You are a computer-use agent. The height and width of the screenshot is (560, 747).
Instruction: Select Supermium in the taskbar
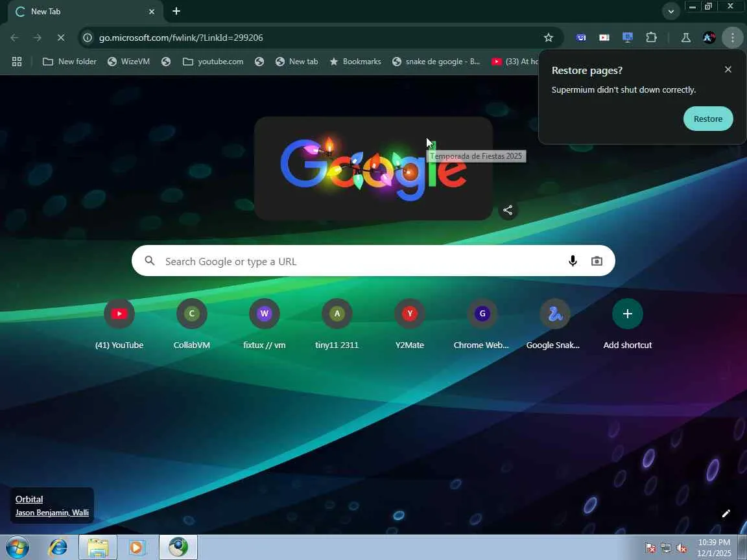point(178,547)
